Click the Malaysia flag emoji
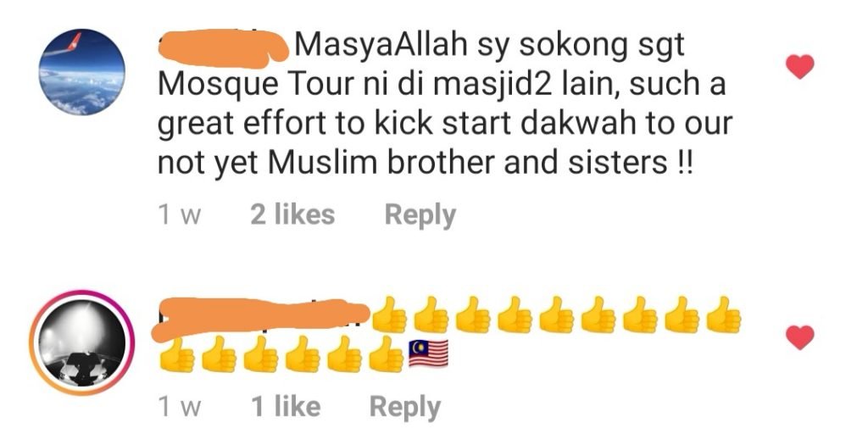 click(428, 354)
